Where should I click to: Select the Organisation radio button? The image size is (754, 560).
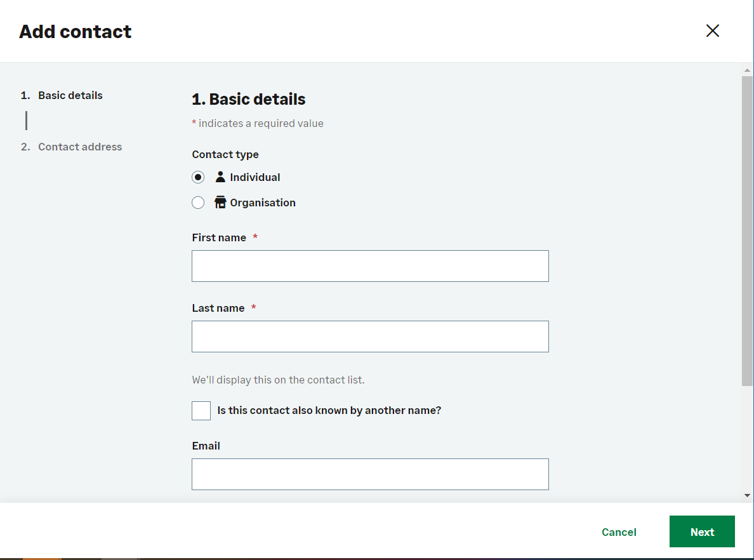(198, 203)
